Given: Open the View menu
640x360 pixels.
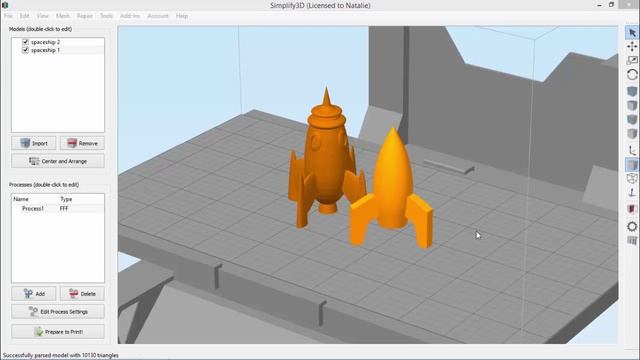Looking at the screenshot, I should (42, 16).
